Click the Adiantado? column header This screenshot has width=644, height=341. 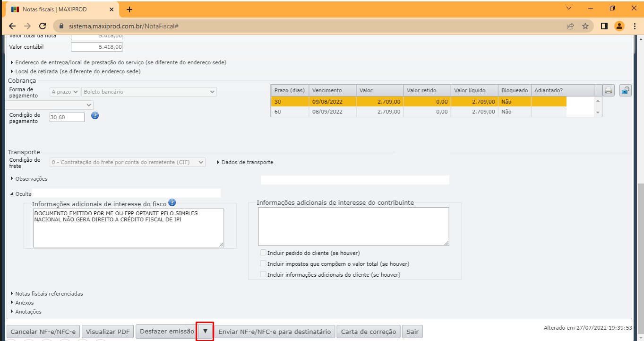pos(562,90)
